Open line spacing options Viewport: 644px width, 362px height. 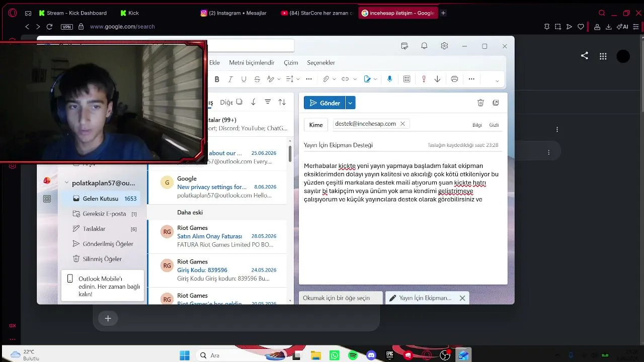coord(289,79)
